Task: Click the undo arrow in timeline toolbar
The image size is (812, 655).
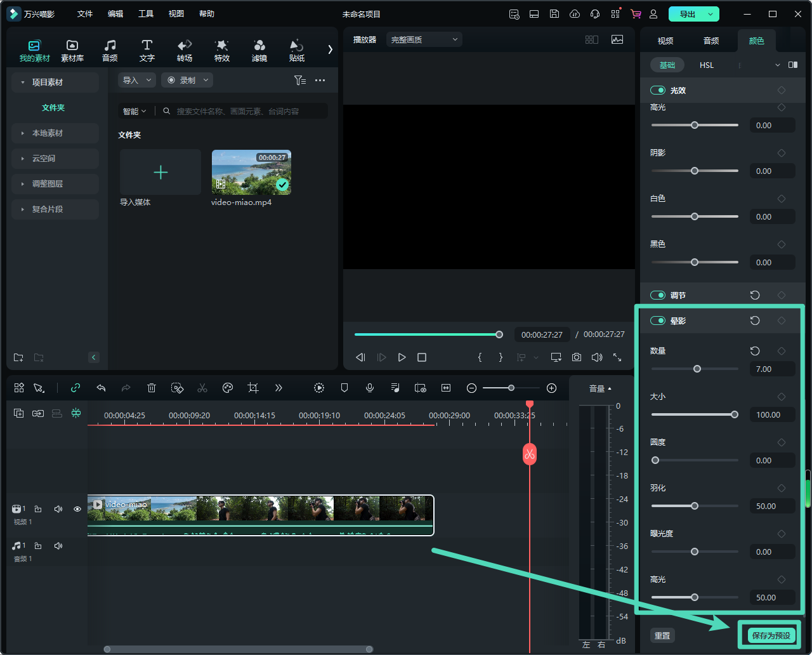Action: pyautogui.click(x=101, y=388)
